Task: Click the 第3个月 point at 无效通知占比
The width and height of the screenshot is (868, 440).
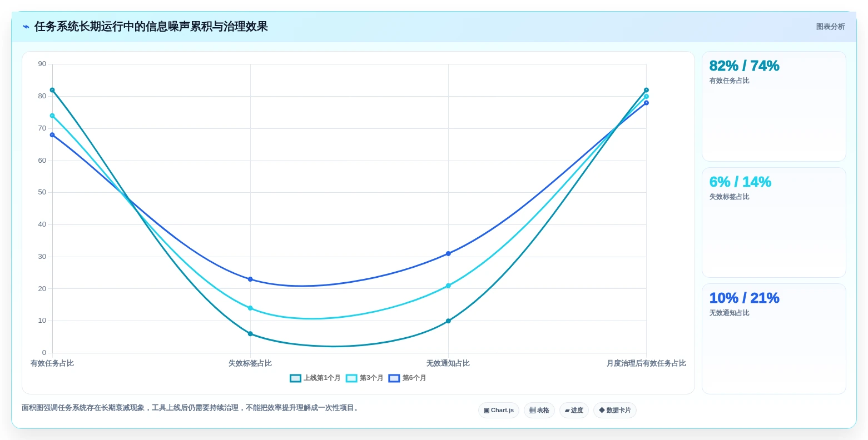Action: pyautogui.click(x=448, y=286)
